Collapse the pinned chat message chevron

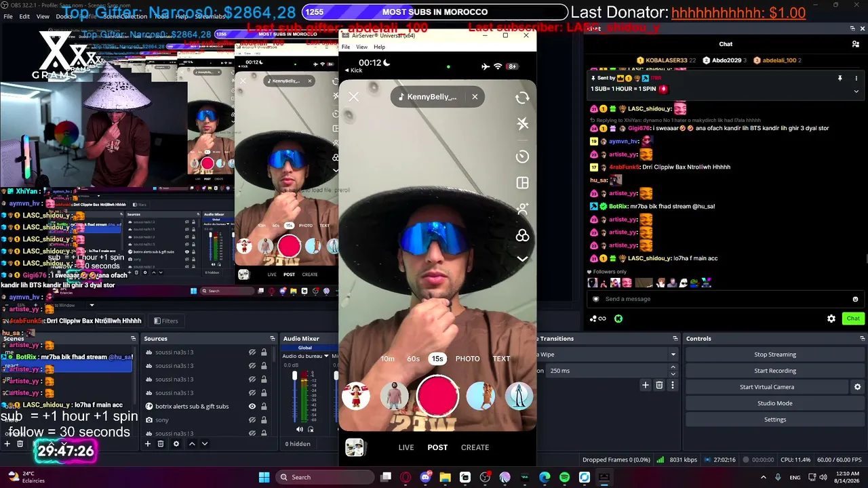(x=856, y=91)
